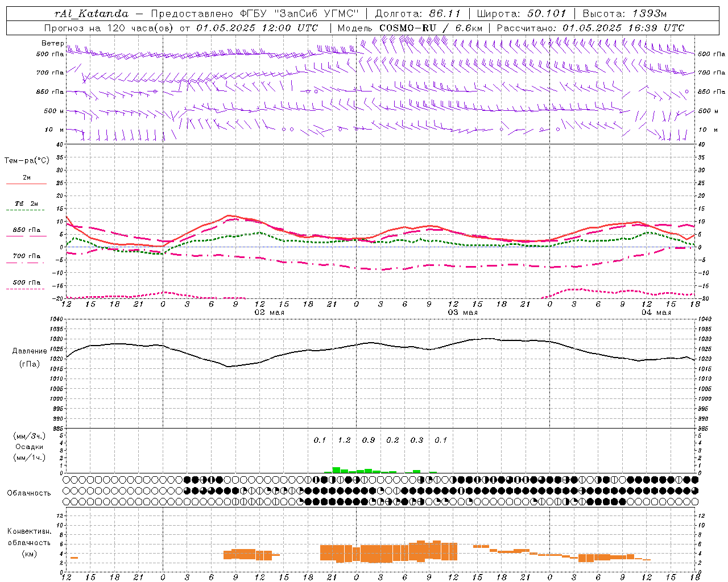Viewport: 728px width, 582px height.
Task: Click the 'Рассчитано: 01.05.2025 16:39 UTC' timestamp
Action: point(590,28)
